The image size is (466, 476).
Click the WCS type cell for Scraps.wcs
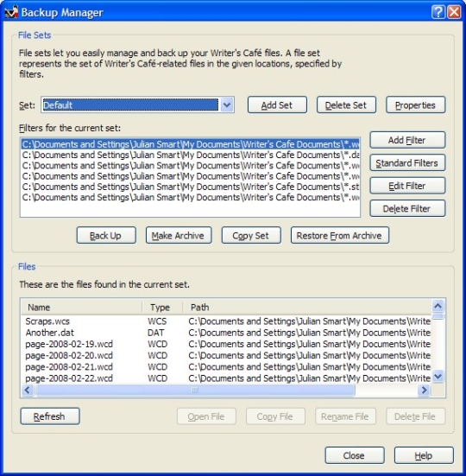tap(157, 321)
